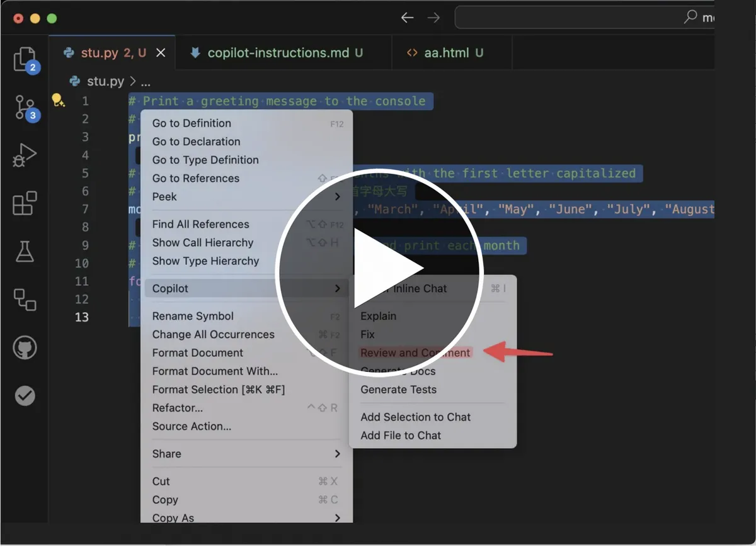Open the GitHub icon in activity bar
756x547 pixels.
[x=25, y=347]
